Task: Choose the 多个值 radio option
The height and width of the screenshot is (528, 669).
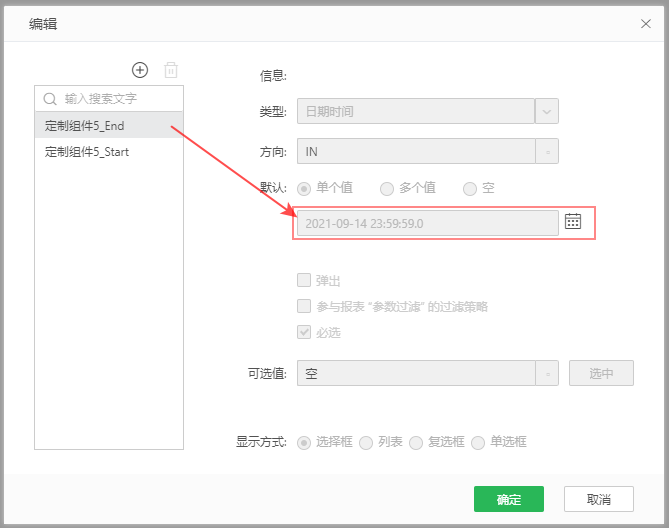Action: click(x=387, y=187)
